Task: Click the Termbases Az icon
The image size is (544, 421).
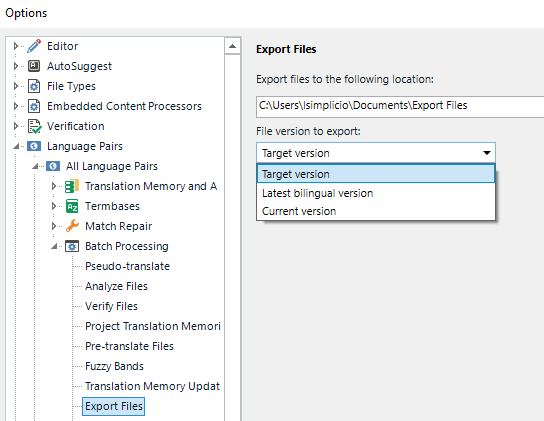Action: 72,206
